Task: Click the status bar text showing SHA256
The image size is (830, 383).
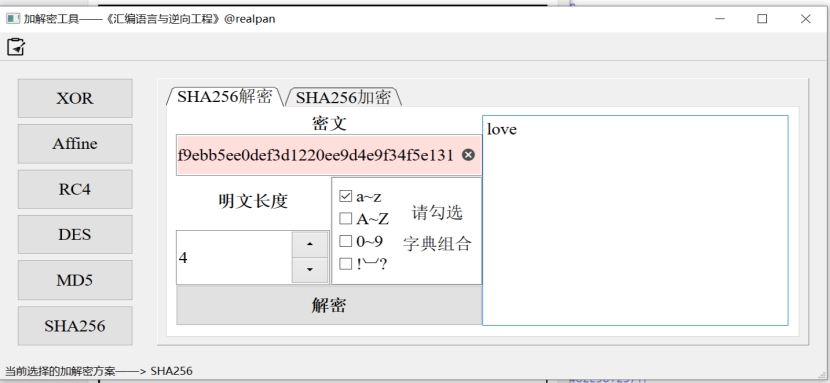Action: tap(98, 371)
